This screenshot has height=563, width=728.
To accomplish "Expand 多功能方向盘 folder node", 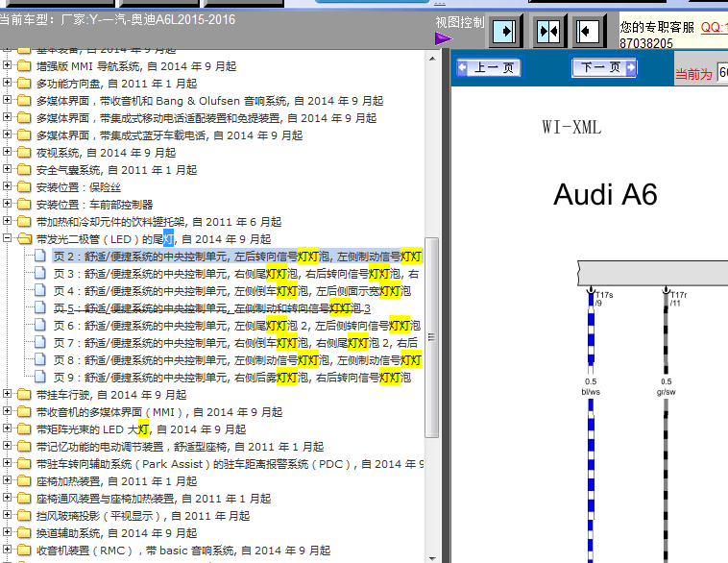I will 7,83.
